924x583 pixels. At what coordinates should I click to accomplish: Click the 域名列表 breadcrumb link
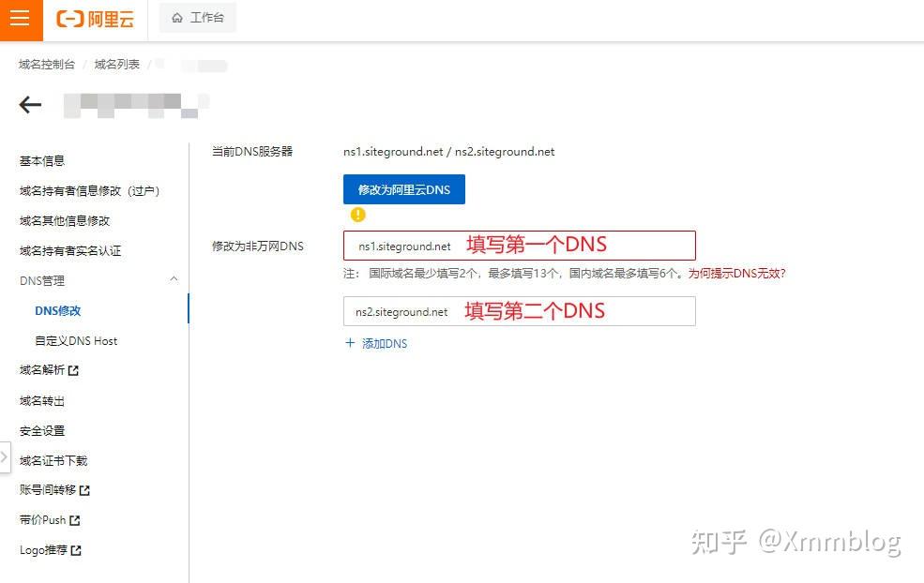(x=117, y=65)
